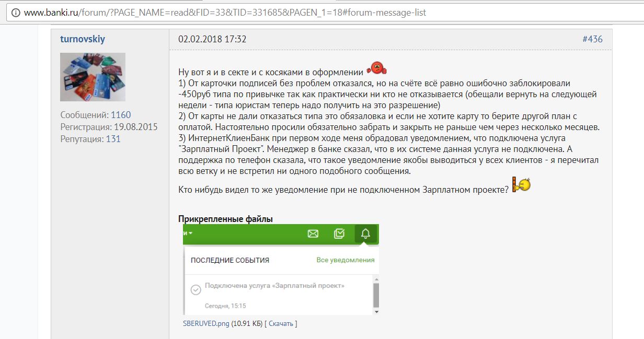Open the turnovskiy user profile link
Image resolution: width=644 pixels, height=339 pixels.
[x=83, y=39]
